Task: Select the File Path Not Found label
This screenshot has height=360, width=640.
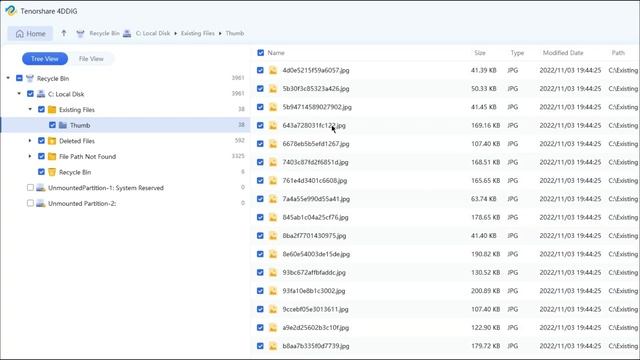Action: (87, 156)
